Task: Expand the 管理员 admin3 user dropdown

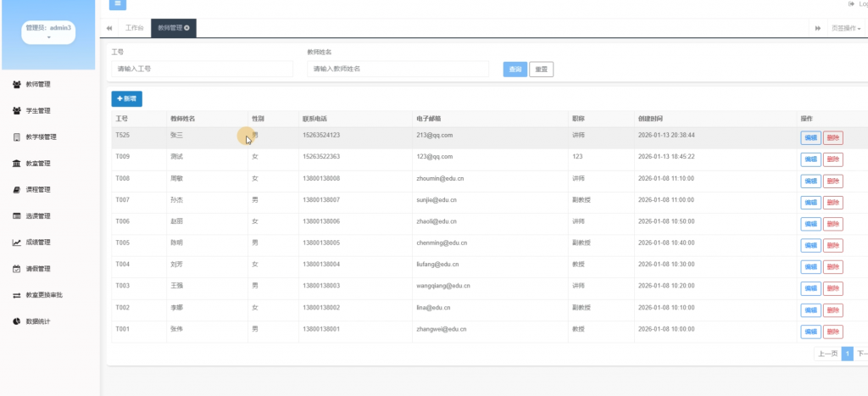Action: (48, 32)
